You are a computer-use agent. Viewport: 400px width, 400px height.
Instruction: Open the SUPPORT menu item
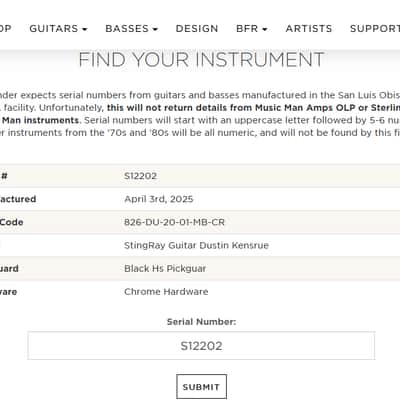(375, 29)
